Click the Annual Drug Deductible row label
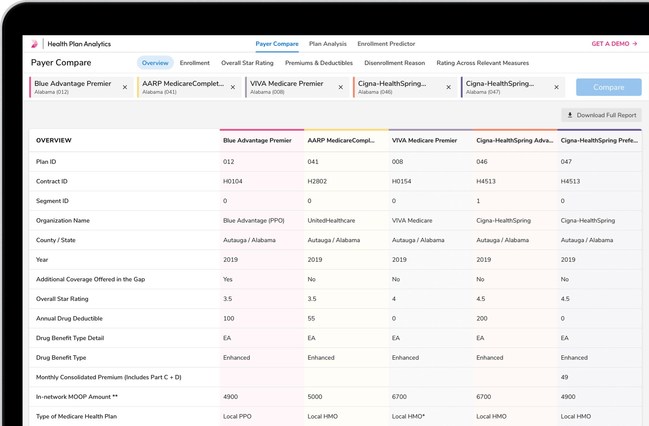Screen dimensions: 649x426 (x=69, y=318)
